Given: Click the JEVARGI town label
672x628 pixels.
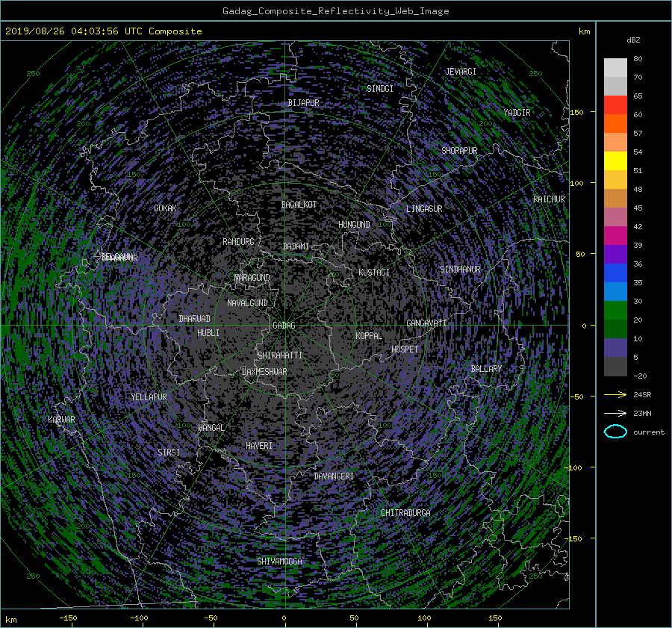Looking at the screenshot, I should (x=460, y=71).
